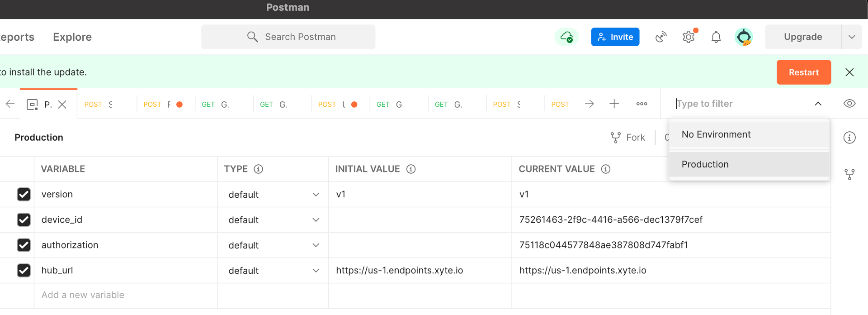Click hub_url current value cell
Image resolution: width=868 pixels, height=315 pixels.
click(671, 271)
